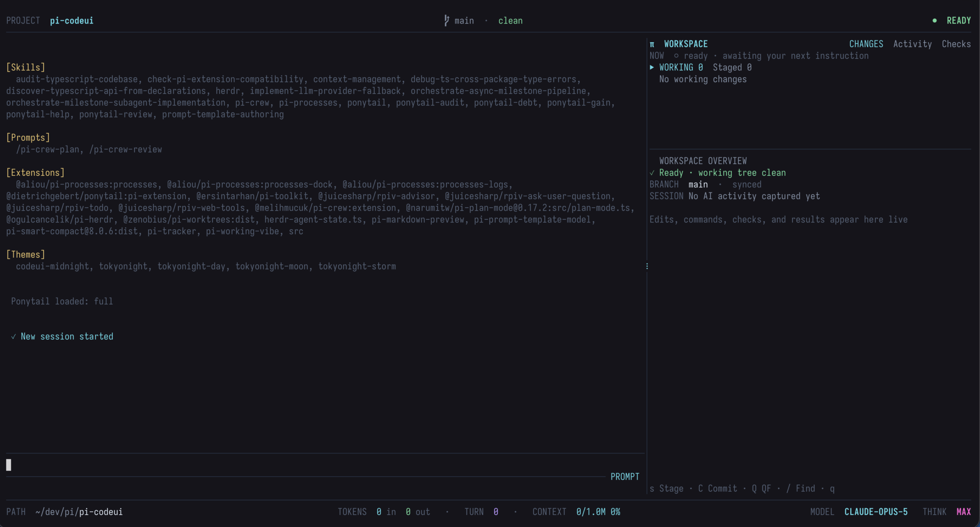Click the @ersintarhan/pi-toolkit extension
980x527 pixels.
click(x=252, y=196)
